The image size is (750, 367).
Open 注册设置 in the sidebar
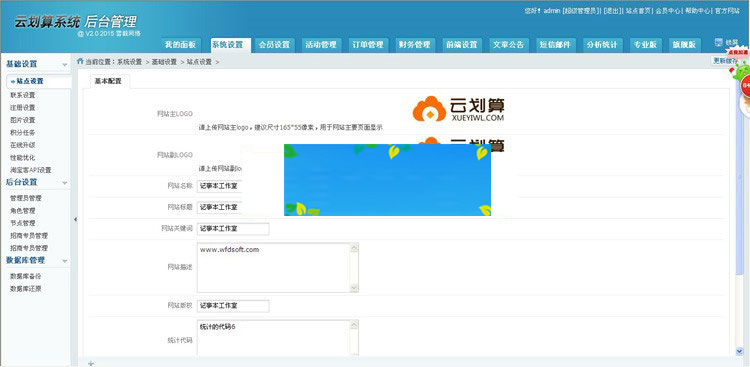(x=22, y=108)
